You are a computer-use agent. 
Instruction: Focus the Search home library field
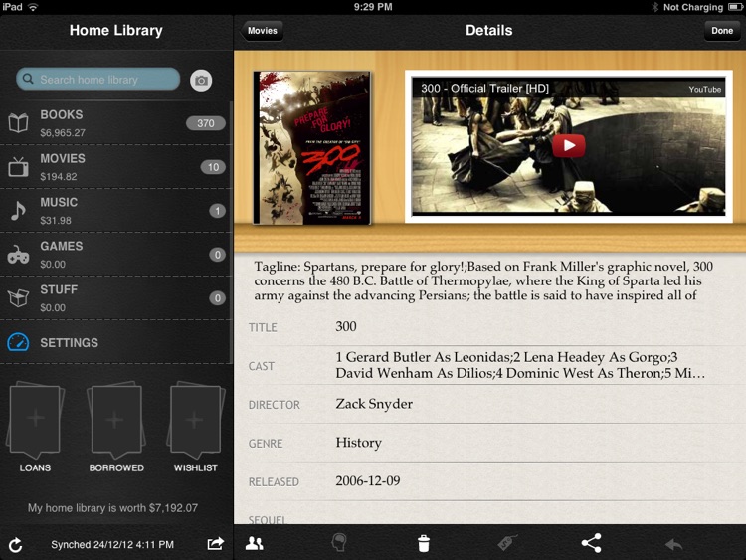click(x=98, y=79)
